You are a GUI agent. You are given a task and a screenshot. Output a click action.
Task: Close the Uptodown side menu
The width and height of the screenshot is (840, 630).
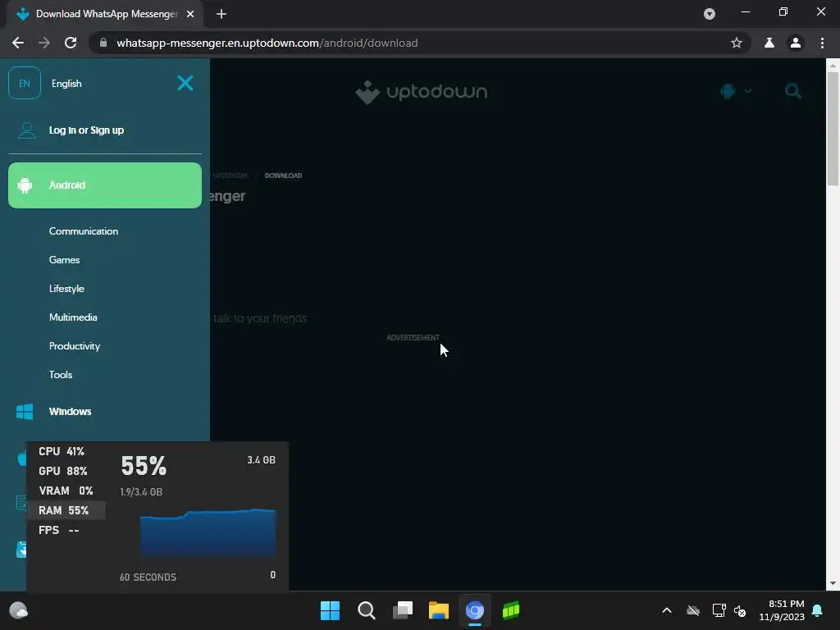(185, 83)
